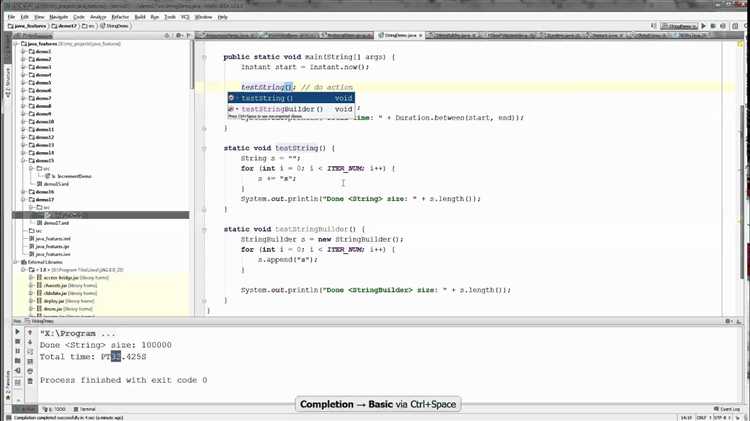
Task: Select the IncrementDemo class in the tree
Action: coord(68,176)
